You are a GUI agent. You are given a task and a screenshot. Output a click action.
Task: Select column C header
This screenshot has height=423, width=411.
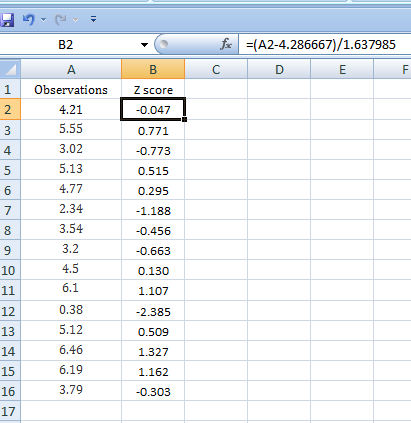pos(216,69)
